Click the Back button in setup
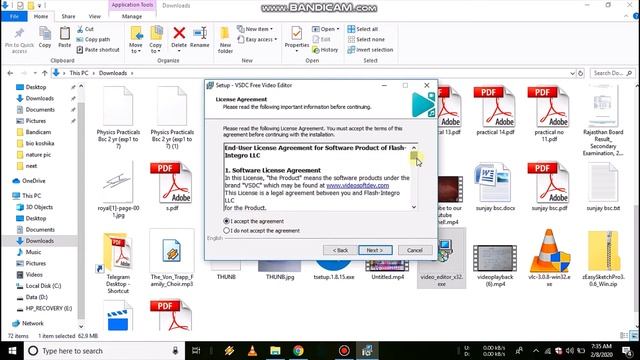This screenshot has width=640, height=360. (340, 250)
